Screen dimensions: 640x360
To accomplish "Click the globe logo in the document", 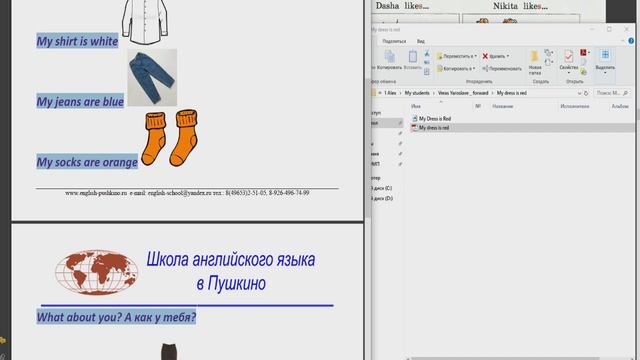I will pyautogui.click(x=96, y=272).
